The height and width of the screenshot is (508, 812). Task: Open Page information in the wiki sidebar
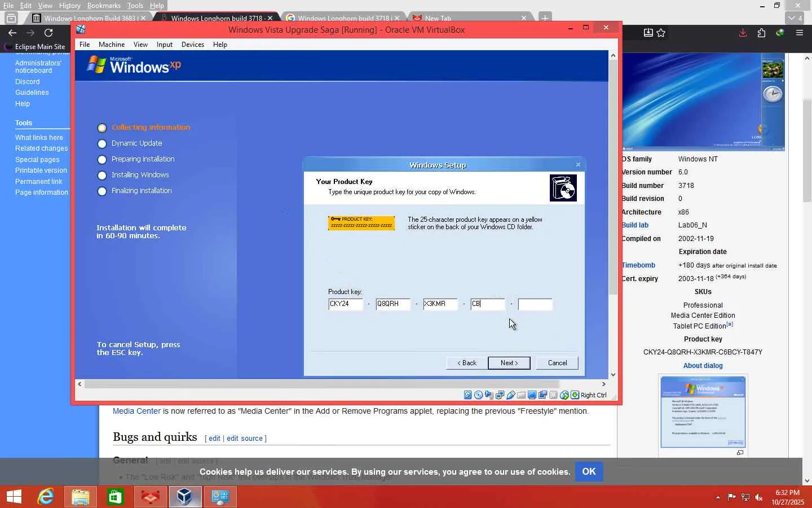tap(42, 192)
